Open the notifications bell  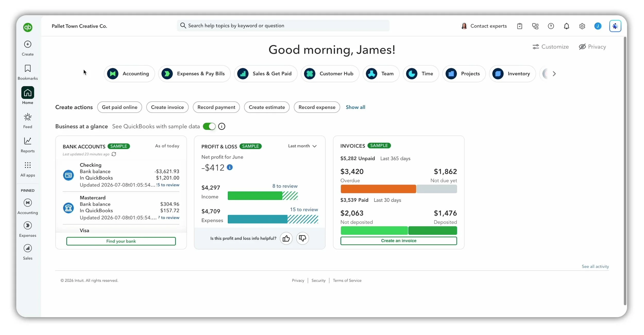566,26
